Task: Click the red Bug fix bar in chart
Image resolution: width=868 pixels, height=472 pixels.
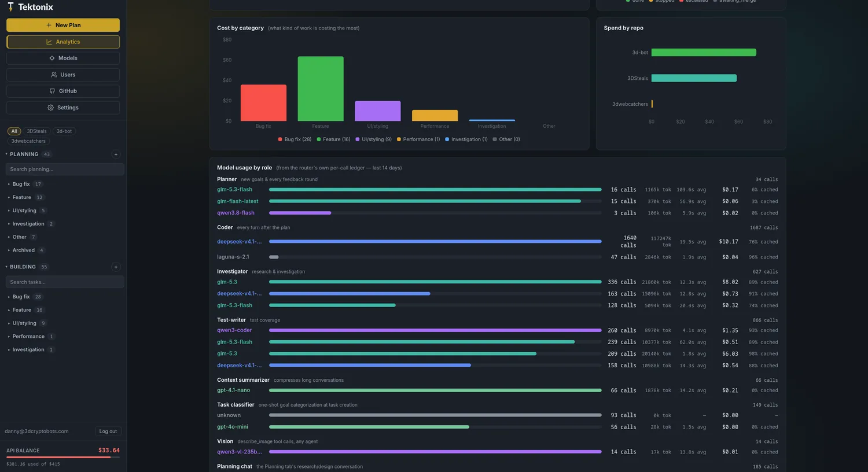Action: [263, 103]
